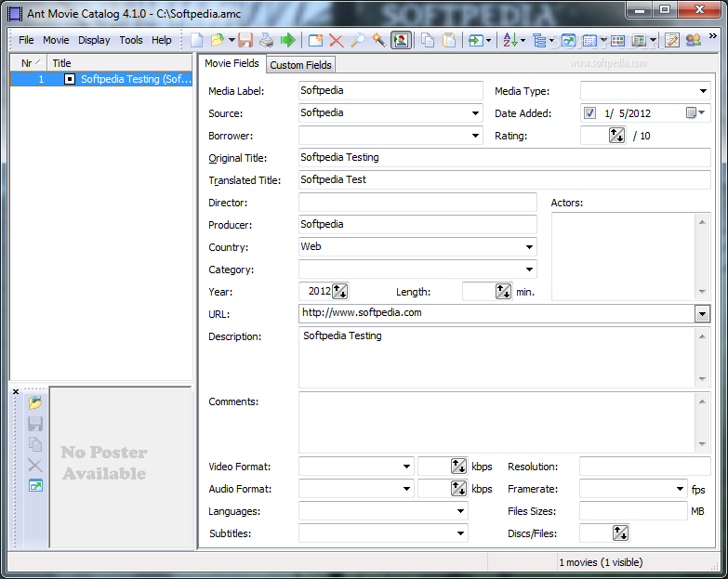This screenshot has width=728, height=579.
Task: Click the green Export arrow icon
Action: (288, 40)
